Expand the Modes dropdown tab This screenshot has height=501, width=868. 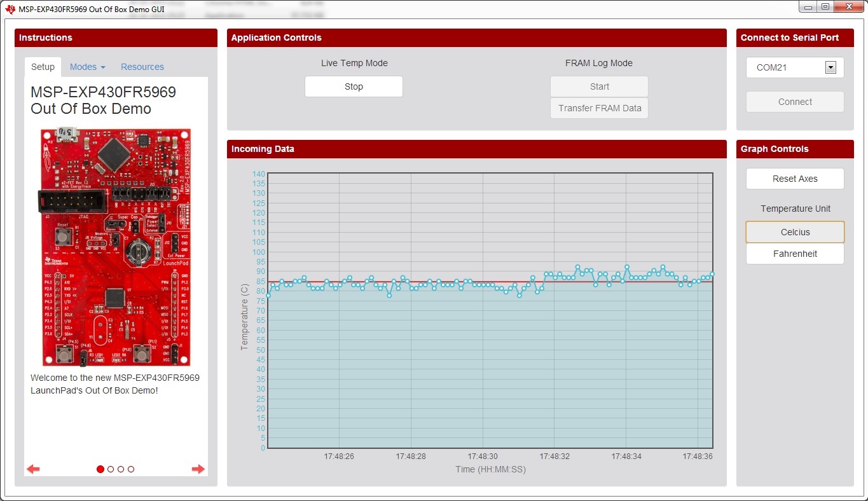point(87,67)
